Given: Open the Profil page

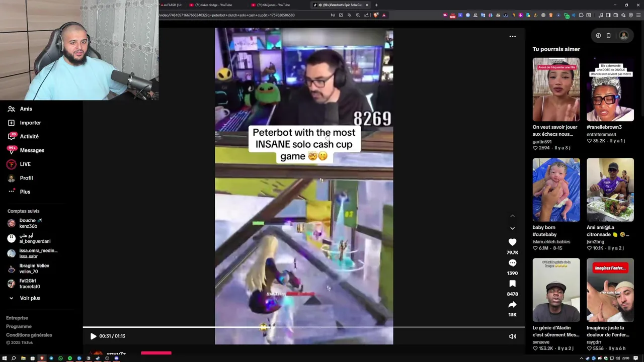Looking at the screenshot, I should click(21, 178).
